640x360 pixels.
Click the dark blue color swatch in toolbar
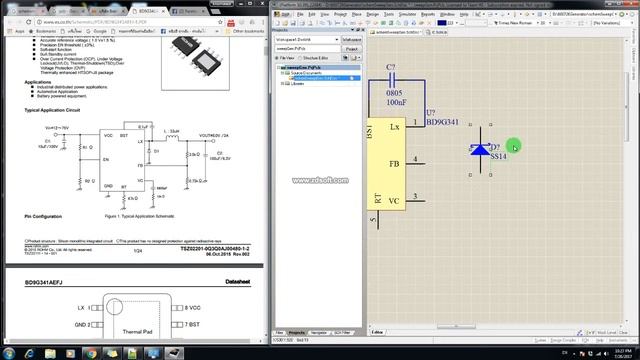[442, 23]
